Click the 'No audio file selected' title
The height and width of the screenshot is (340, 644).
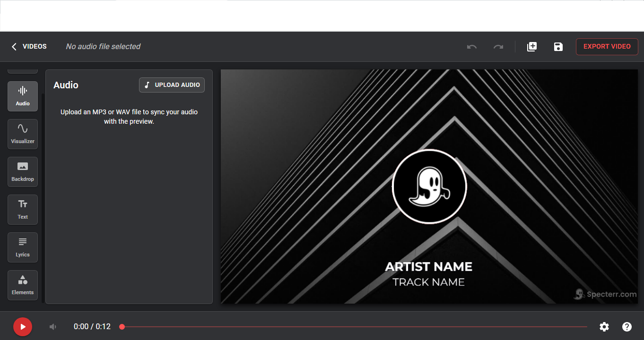point(103,46)
